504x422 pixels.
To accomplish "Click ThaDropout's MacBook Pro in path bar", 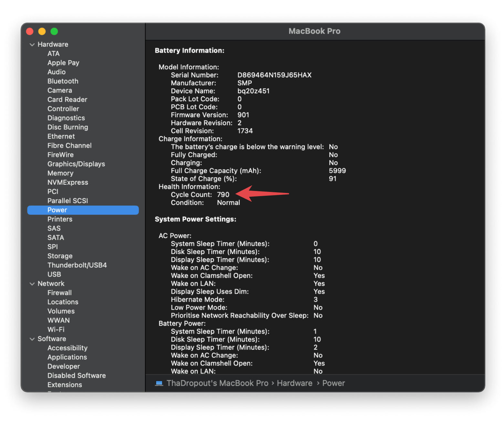I will 217,383.
